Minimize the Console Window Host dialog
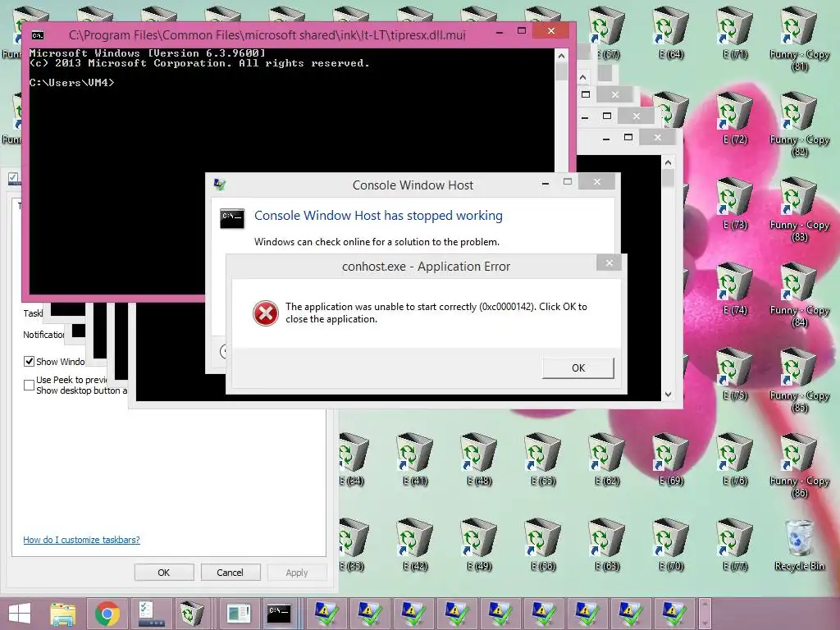The image size is (840, 630). [x=546, y=183]
